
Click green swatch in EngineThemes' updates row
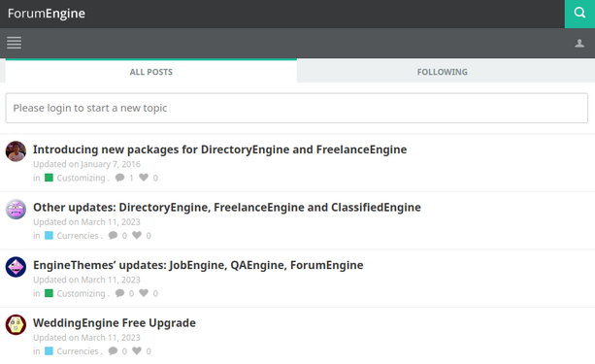tap(49, 292)
